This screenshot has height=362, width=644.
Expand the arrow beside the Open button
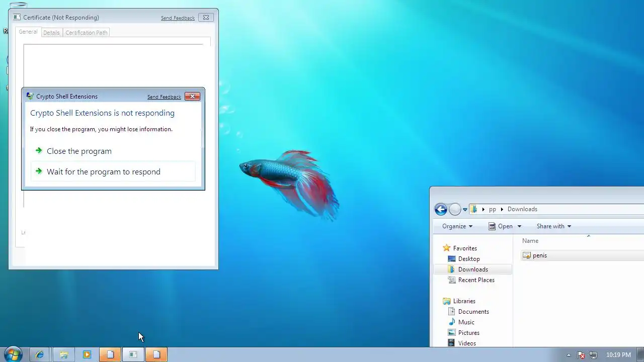point(519,226)
